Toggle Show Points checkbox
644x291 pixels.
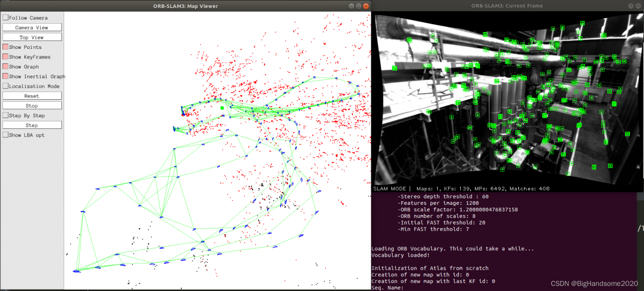6,47
